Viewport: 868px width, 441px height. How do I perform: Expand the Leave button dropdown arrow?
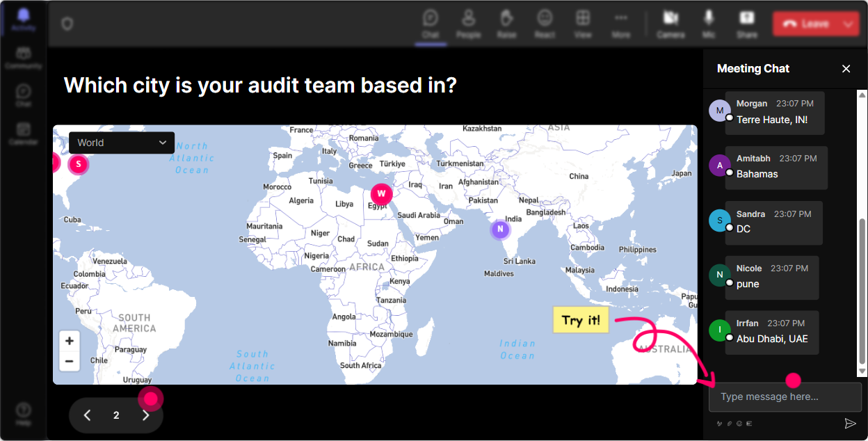coord(848,24)
